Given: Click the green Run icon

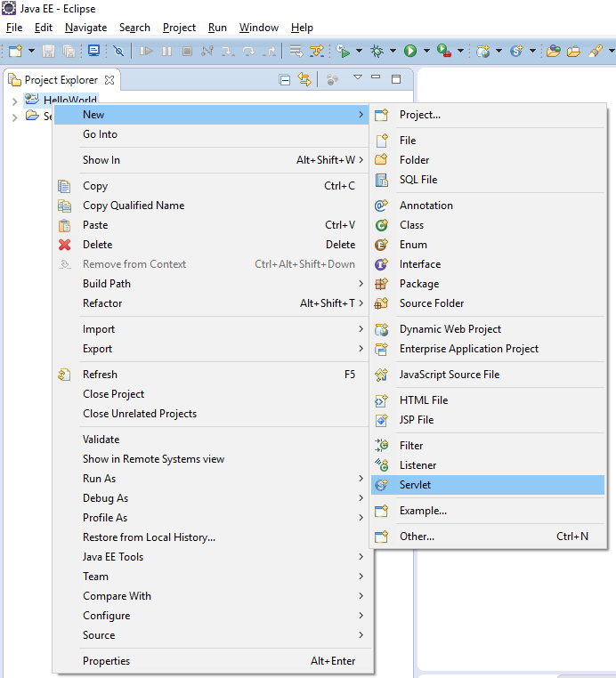Looking at the screenshot, I should (410, 51).
